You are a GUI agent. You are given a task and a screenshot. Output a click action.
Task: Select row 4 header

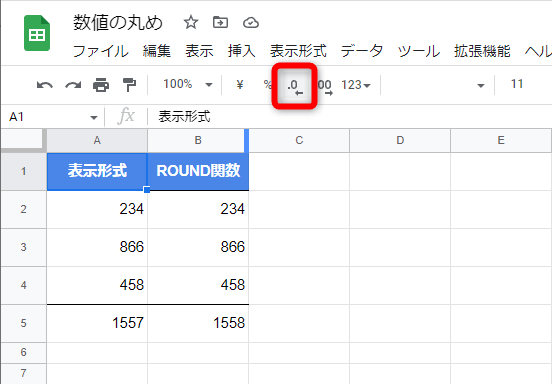[23, 285]
